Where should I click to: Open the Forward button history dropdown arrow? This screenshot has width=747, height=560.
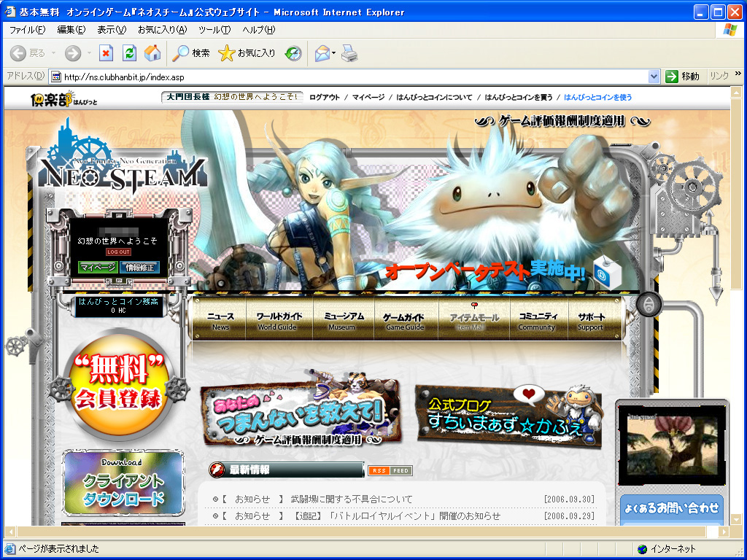click(88, 53)
